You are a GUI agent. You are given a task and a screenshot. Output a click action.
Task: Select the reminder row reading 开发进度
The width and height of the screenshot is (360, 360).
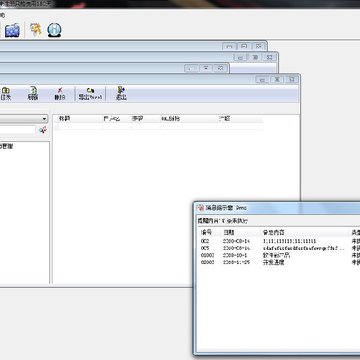[279, 262]
